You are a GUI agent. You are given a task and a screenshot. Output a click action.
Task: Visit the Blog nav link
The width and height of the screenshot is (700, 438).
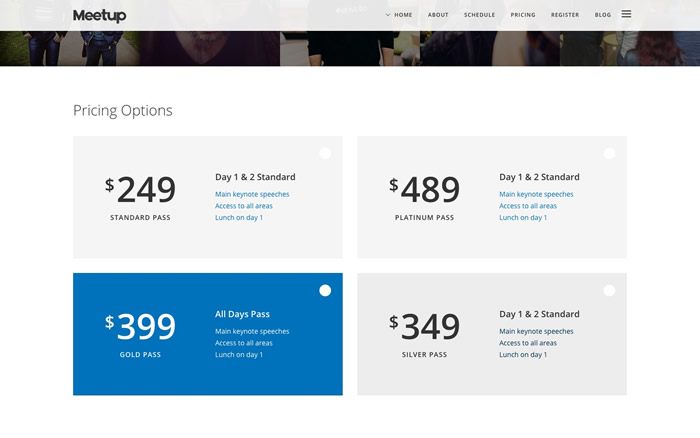click(603, 15)
